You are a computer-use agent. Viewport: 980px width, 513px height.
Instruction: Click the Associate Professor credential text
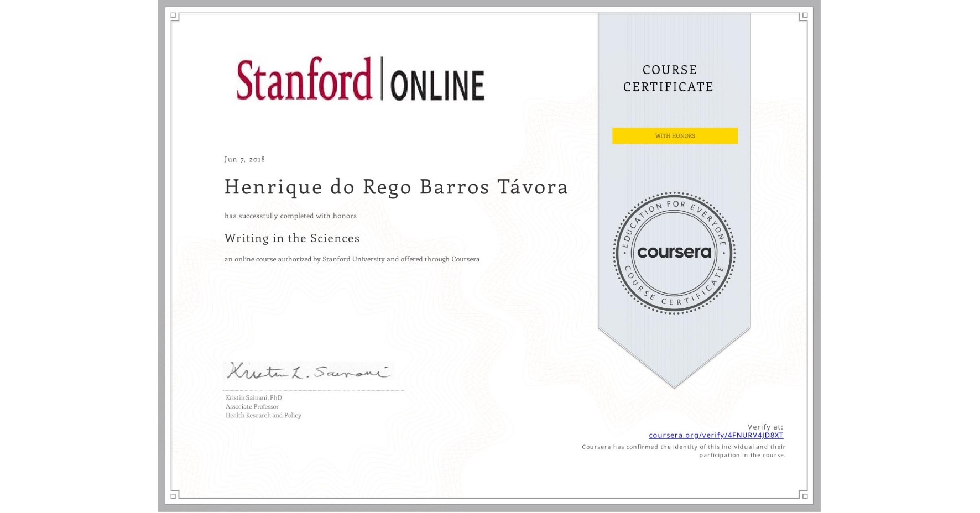(252, 406)
